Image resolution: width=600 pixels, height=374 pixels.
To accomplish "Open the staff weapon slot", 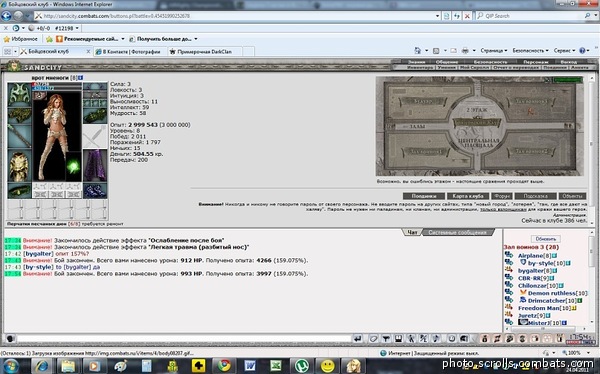I will 19,135.
